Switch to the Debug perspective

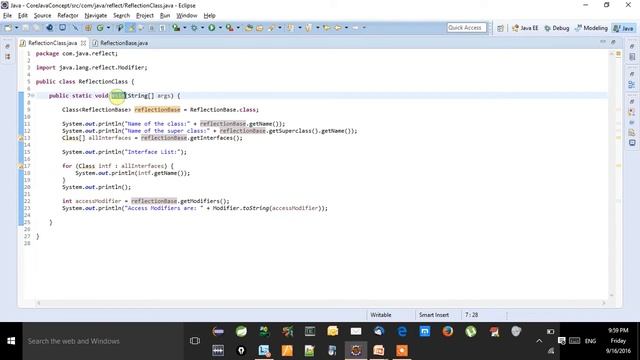point(557,28)
